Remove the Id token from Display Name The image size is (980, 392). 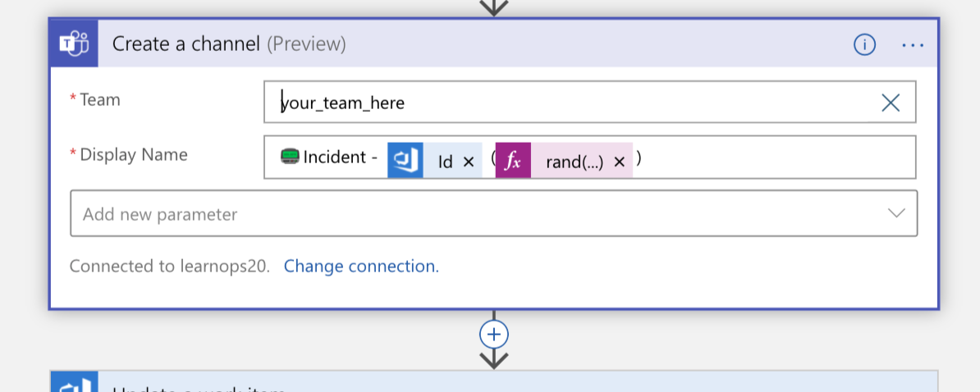click(468, 162)
